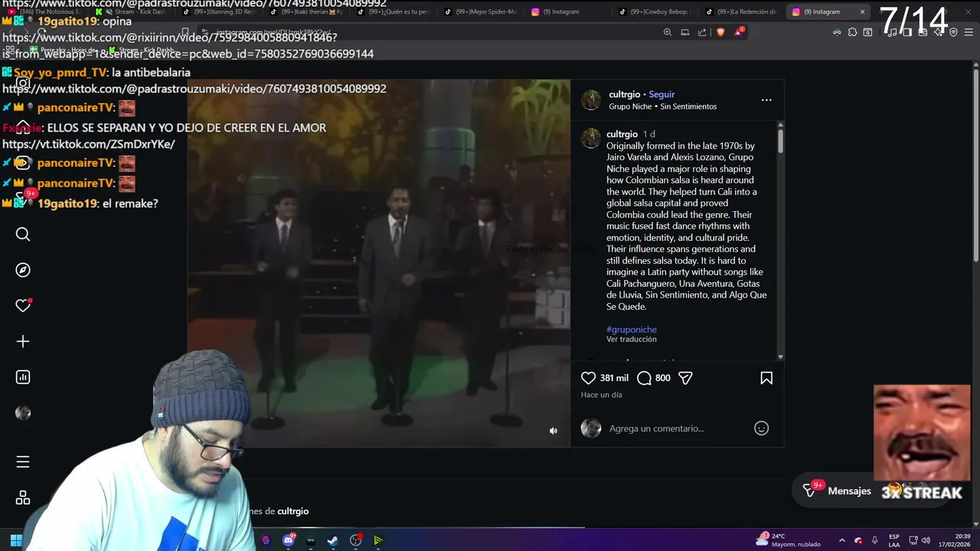Open the Windows Start menu
Screen dimensions: 980x551
(x=16, y=540)
